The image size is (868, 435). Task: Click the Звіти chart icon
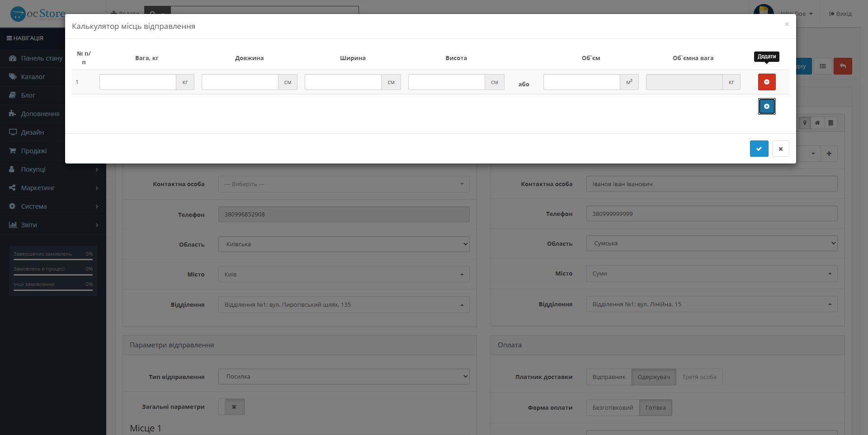pos(13,225)
